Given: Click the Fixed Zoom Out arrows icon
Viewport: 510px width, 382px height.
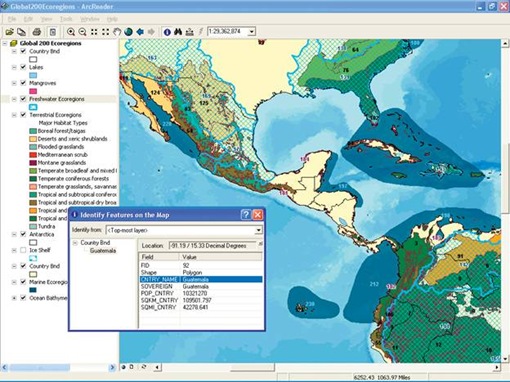Looking at the screenshot, I should tap(105, 32).
